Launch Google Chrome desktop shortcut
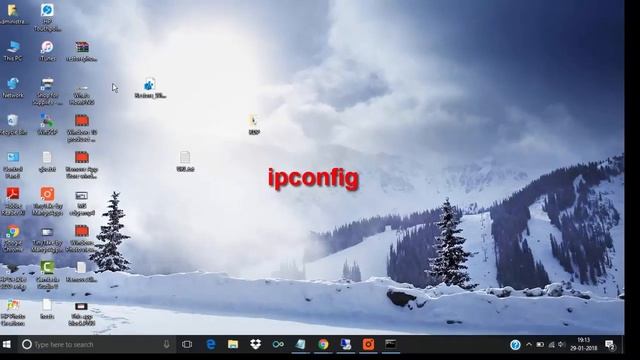640x360 pixels. (x=13, y=238)
